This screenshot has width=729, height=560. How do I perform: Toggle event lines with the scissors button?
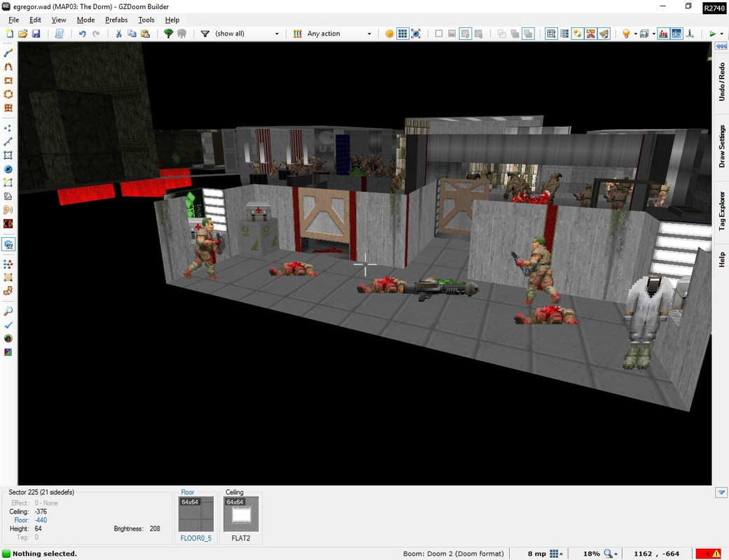coord(590,34)
